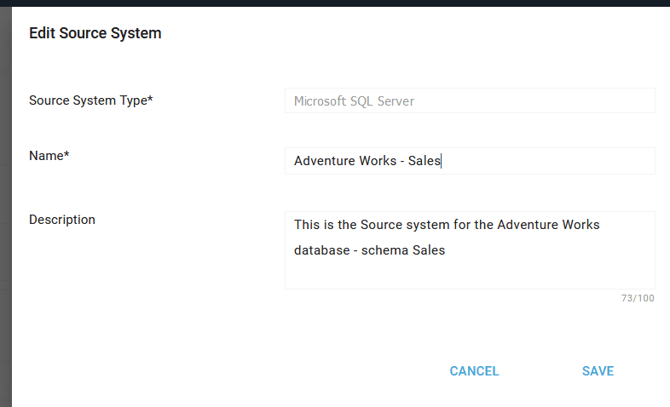Click the word 'database' in the Description

322,250
